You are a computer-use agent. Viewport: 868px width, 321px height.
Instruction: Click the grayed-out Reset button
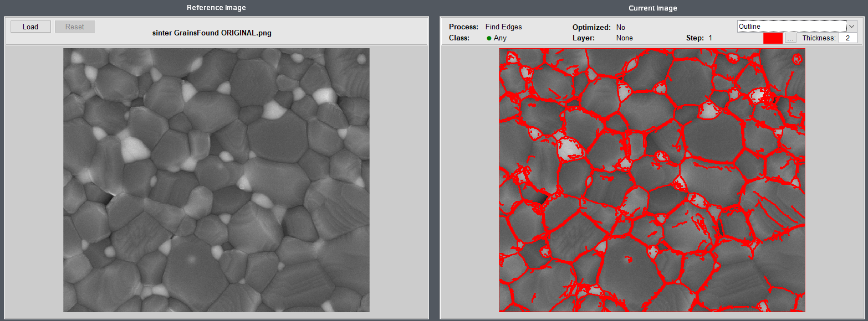coord(75,27)
